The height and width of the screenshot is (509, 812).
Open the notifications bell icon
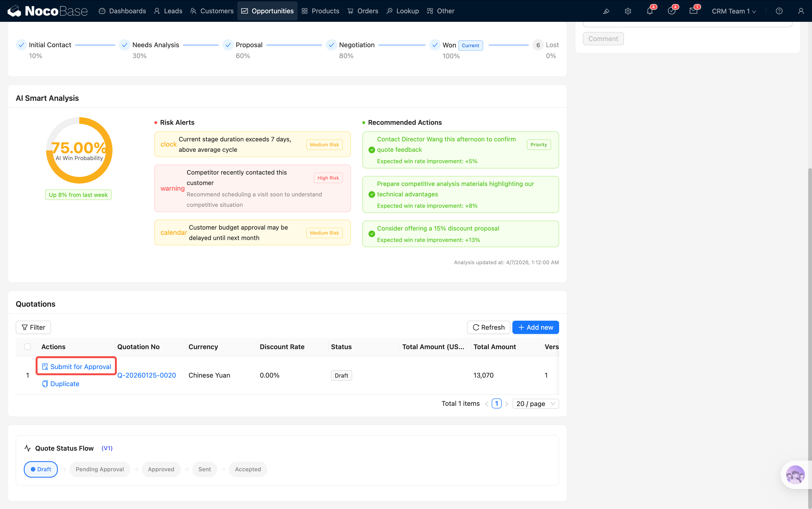click(x=650, y=11)
